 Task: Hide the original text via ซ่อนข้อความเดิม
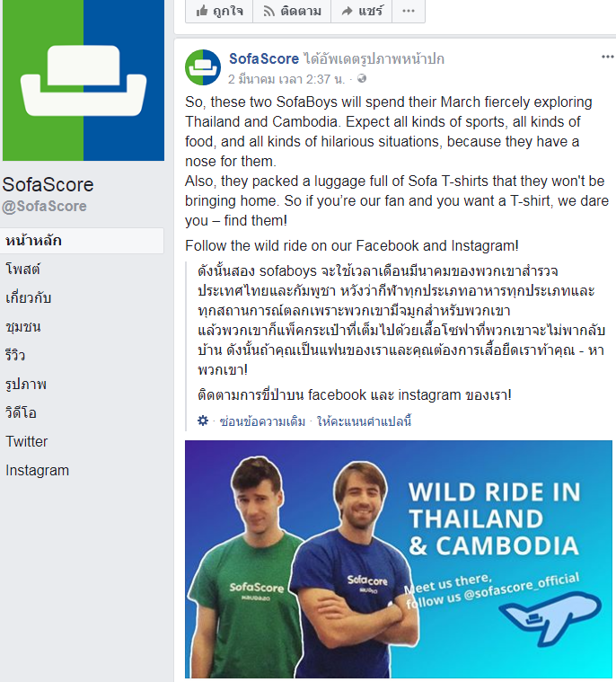[262, 421]
